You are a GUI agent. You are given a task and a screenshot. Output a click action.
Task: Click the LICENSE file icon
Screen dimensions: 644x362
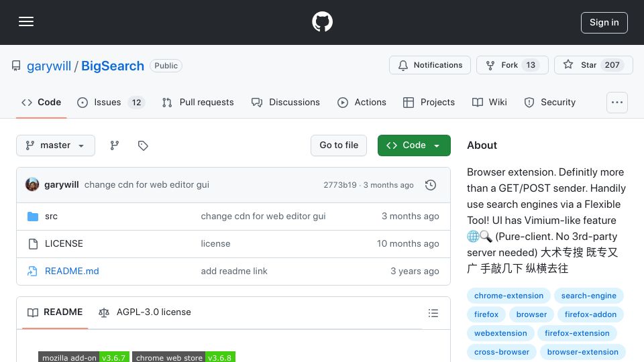pyautogui.click(x=33, y=244)
